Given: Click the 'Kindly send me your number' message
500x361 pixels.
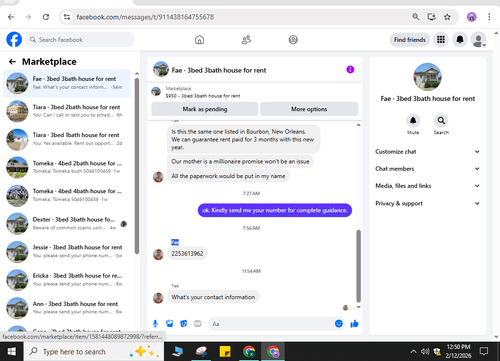Looking at the screenshot, I should point(275,210).
